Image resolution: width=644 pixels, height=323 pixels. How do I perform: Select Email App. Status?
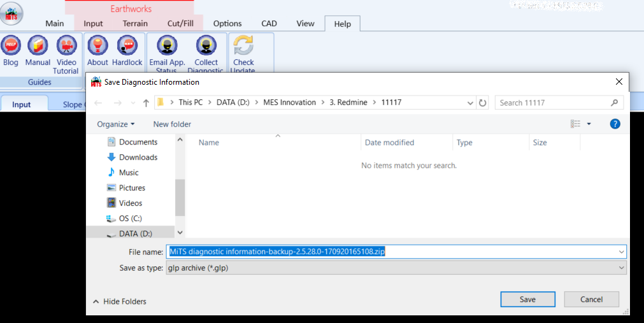(167, 54)
